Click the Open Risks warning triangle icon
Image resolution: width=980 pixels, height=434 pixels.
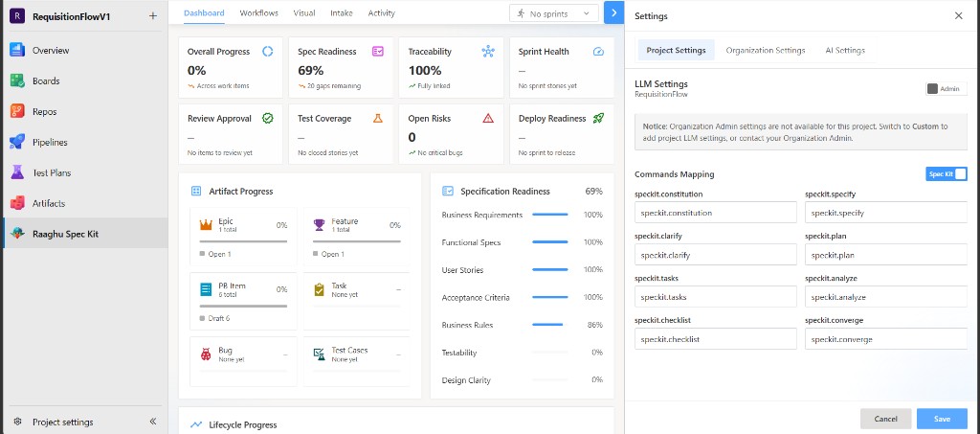[x=488, y=118]
